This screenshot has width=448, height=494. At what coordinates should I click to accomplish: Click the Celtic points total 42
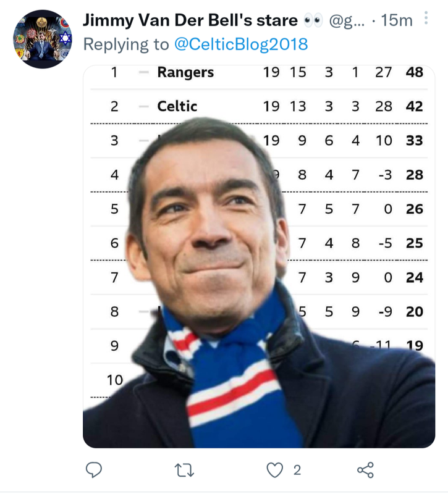point(414,106)
